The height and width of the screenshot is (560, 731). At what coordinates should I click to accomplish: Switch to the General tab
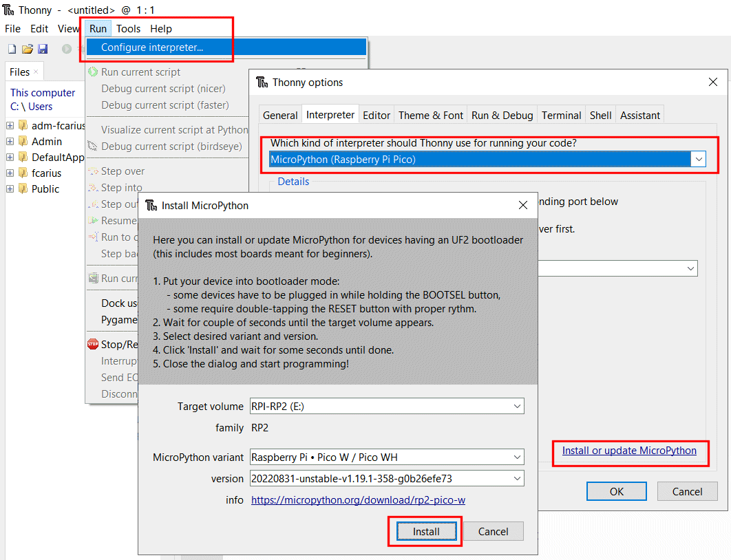coord(280,115)
